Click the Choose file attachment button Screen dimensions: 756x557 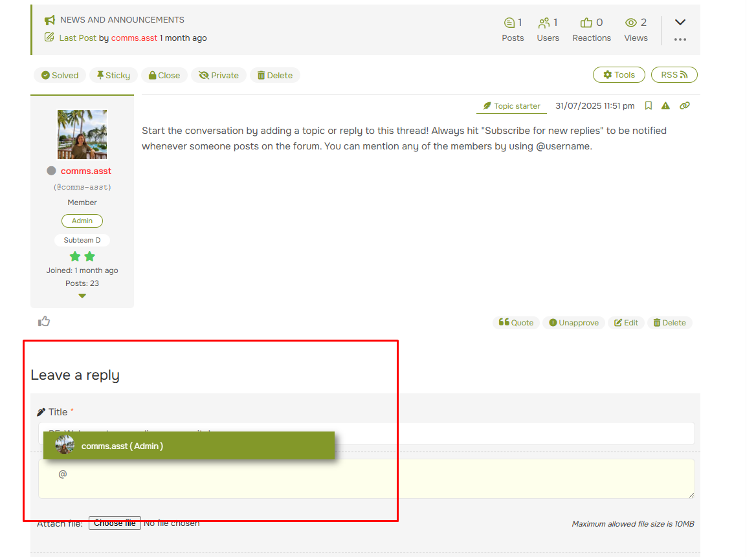pyautogui.click(x=115, y=523)
